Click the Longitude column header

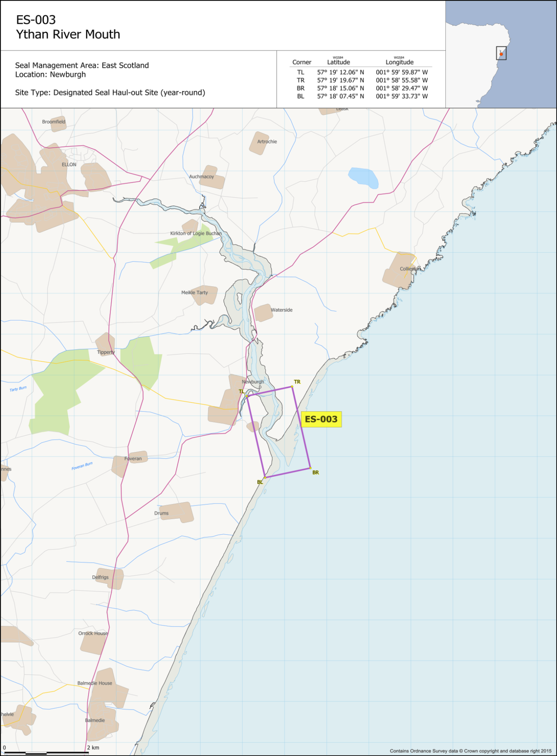tap(399, 62)
